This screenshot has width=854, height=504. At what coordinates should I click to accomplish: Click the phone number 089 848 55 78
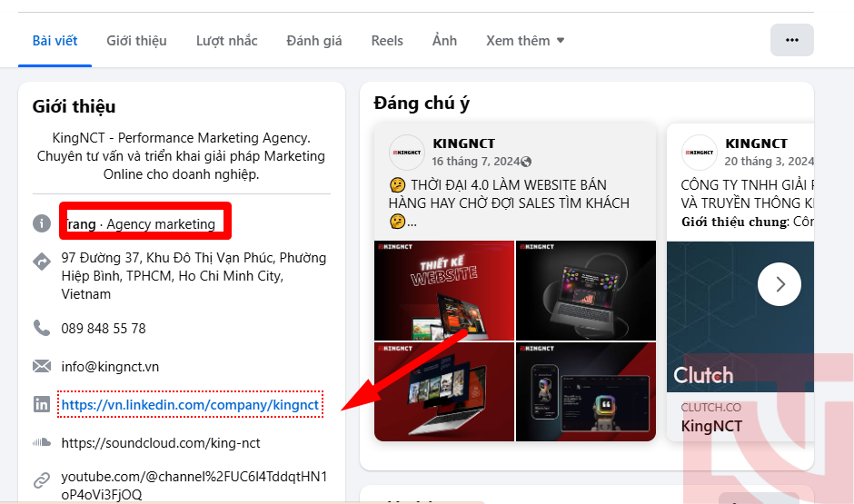pos(104,329)
